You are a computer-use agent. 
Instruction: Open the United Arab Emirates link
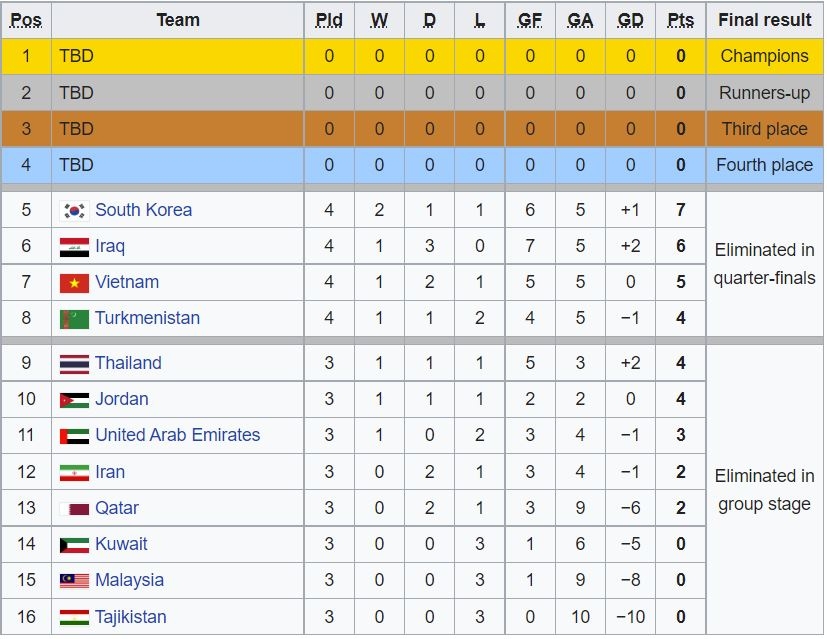tap(178, 435)
